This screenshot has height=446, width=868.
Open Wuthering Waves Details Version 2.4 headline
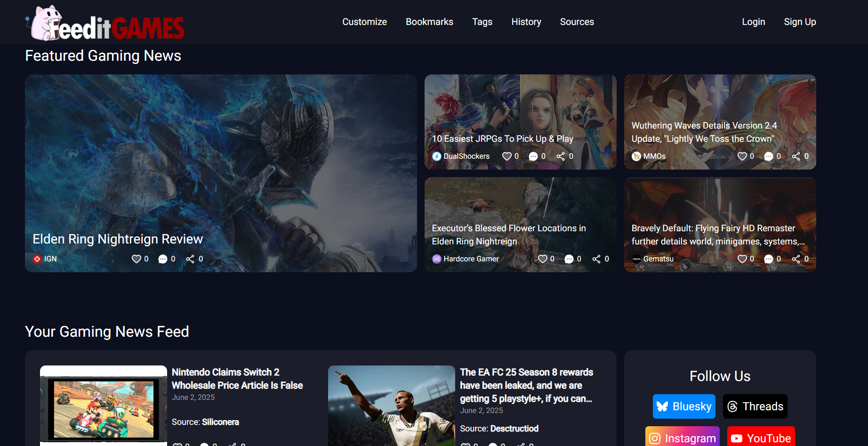[x=704, y=132]
